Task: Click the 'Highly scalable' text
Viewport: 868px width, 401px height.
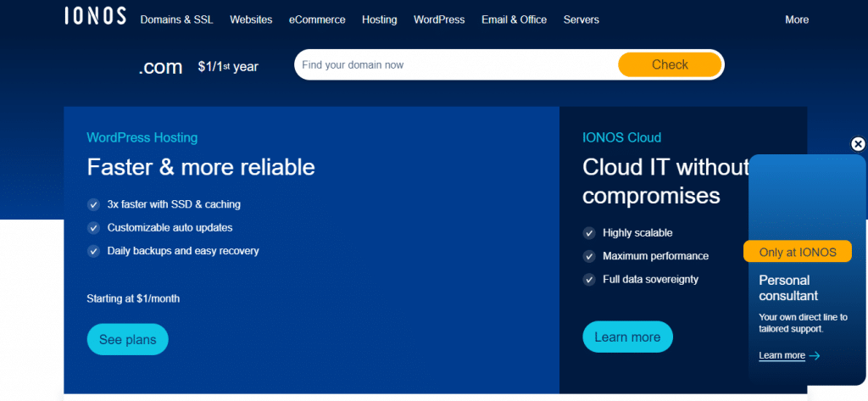Action: pos(637,233)
